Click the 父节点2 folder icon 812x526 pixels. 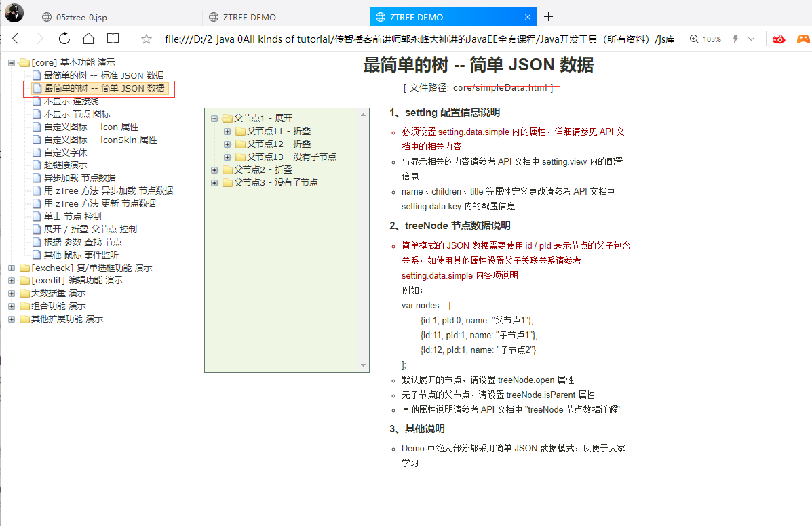(x=227, y=170)
